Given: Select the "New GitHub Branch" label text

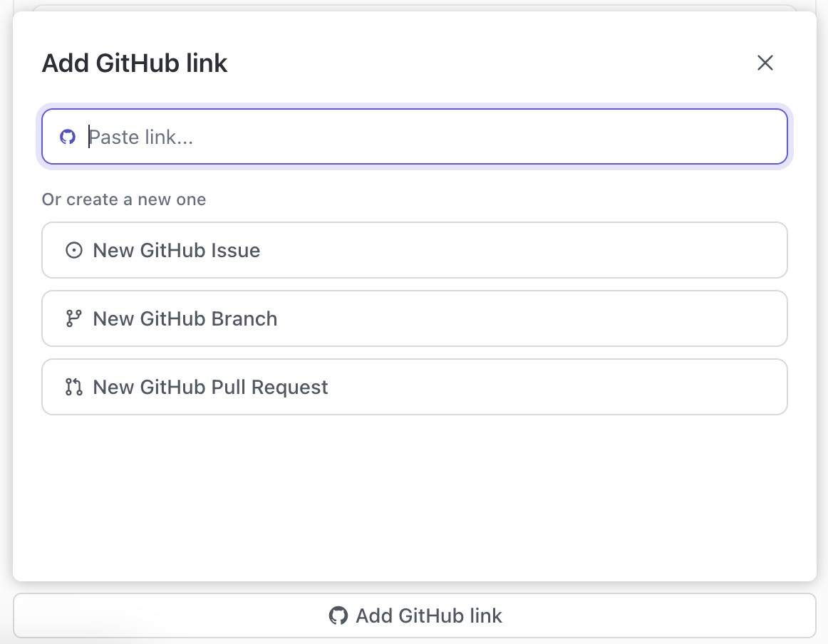Looking at the screenshot, I should [185, 318].
